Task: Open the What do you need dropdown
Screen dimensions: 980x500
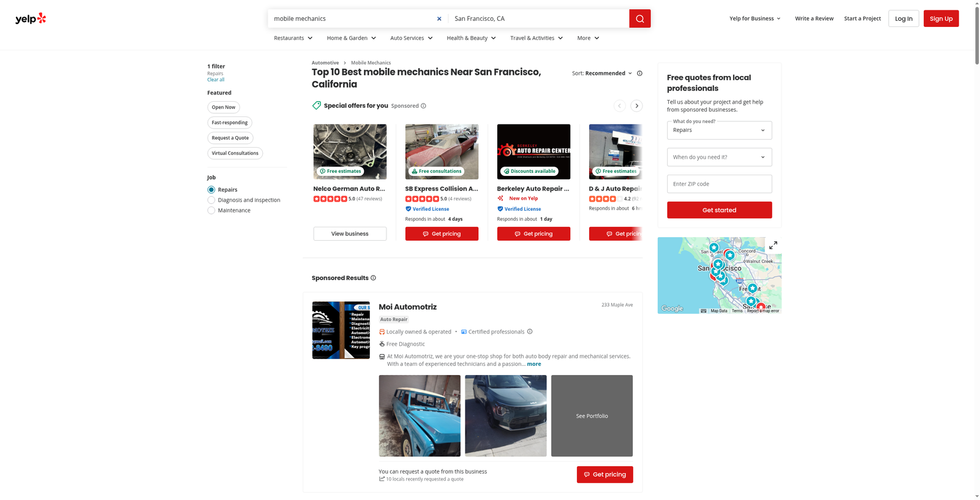Action: [x=719, y=130]
